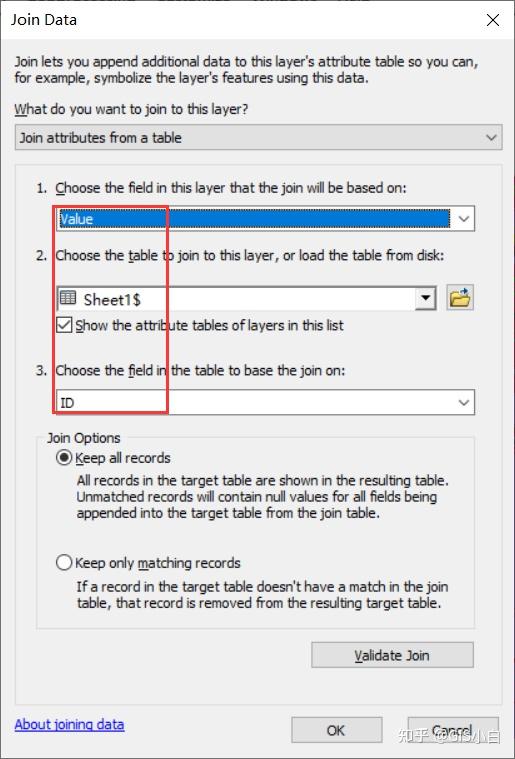Open the browse folder icon to load table

tap(459, 298)
